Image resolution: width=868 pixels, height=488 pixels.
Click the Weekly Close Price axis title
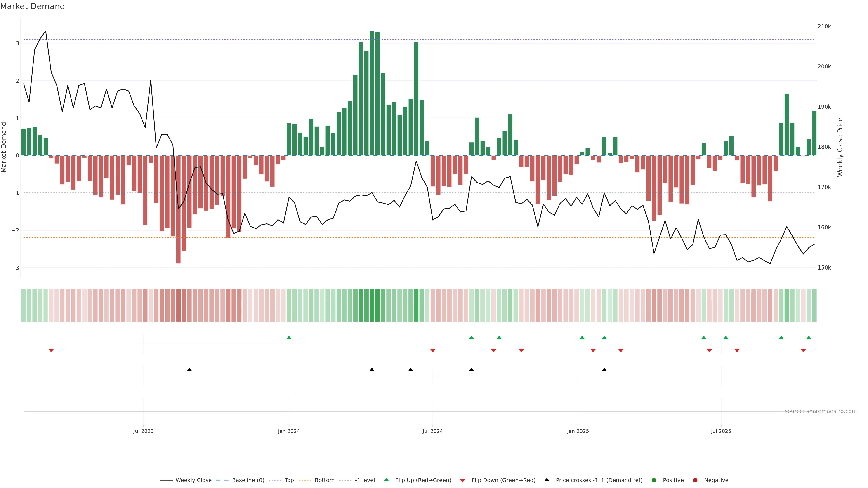[x=840, y=147]
